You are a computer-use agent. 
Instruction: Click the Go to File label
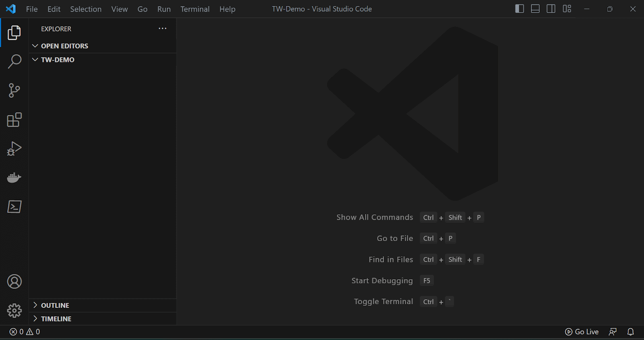[x=395, y=238]
